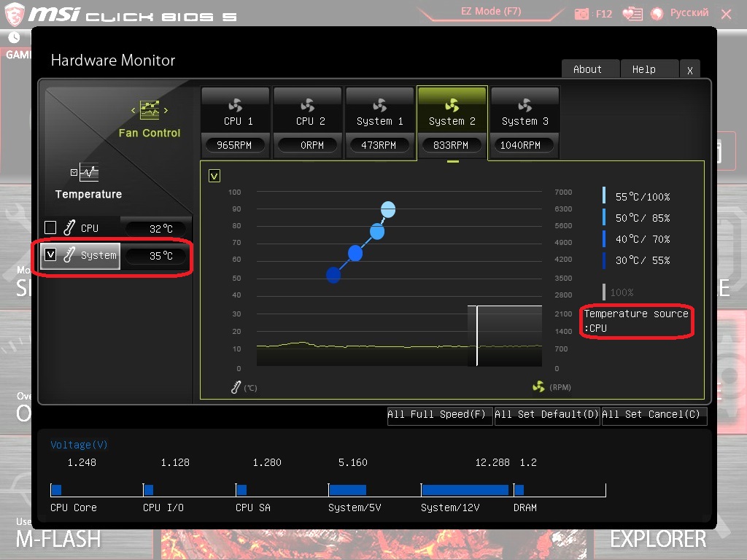
Task: Click All Set Default(D) button
Action: tap(547, 415)
